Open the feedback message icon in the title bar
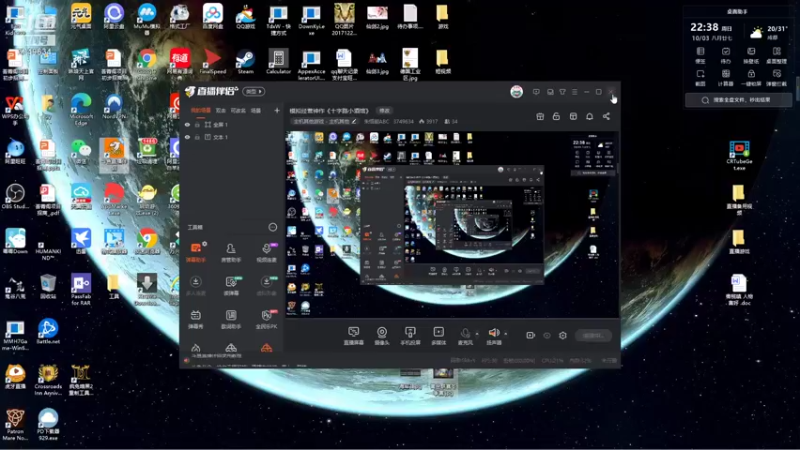800x450 pixels. [x=536, y=92]
